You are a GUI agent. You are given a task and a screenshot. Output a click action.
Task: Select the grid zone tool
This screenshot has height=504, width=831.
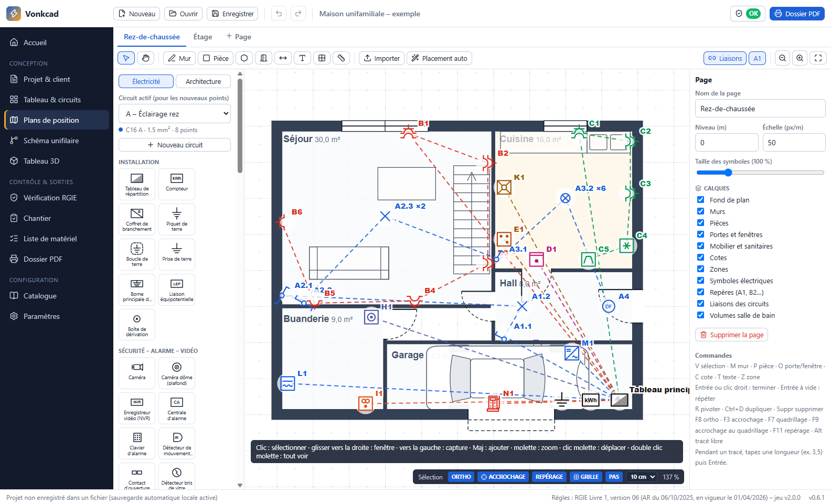(x=322, y=58)
